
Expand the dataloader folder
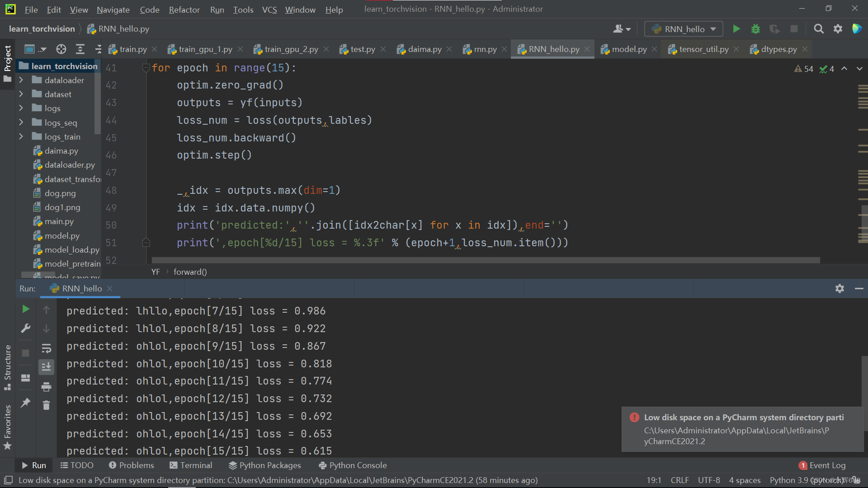(21, 80)
